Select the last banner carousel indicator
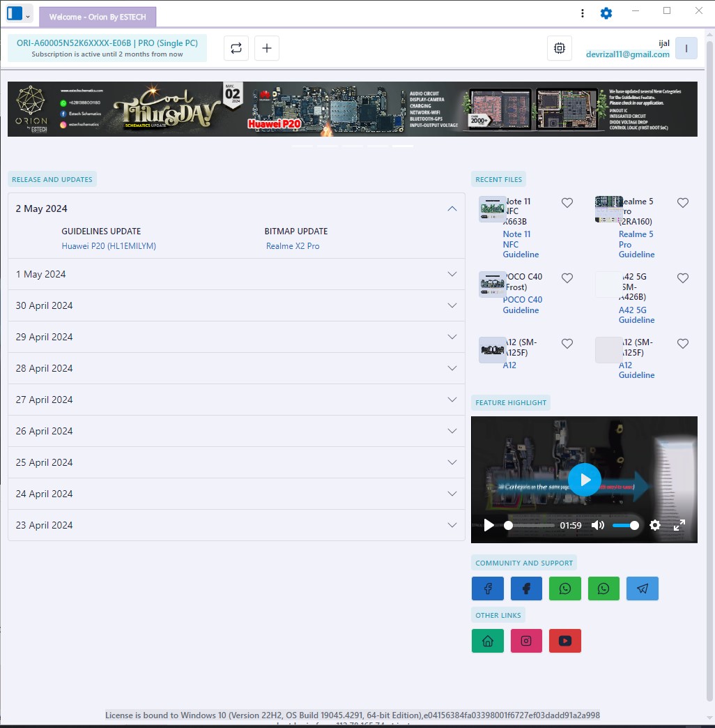Screen dimensions: 715x728 403,146
